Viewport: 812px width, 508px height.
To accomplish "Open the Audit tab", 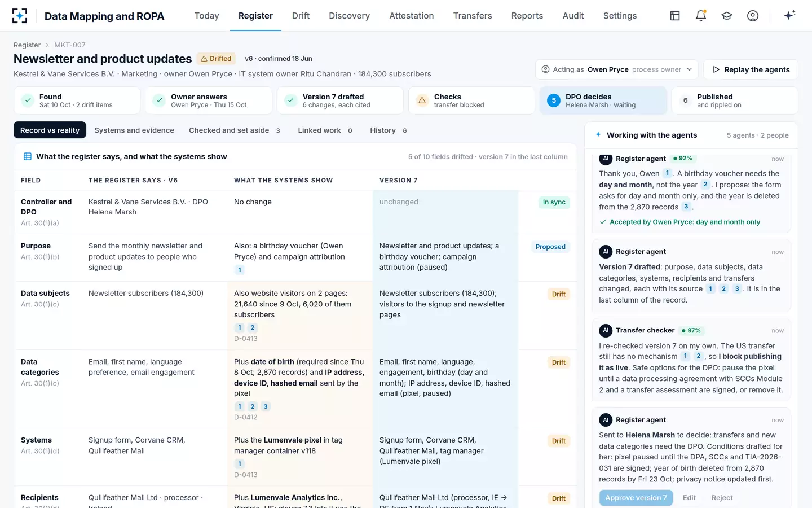I will 573,16.
